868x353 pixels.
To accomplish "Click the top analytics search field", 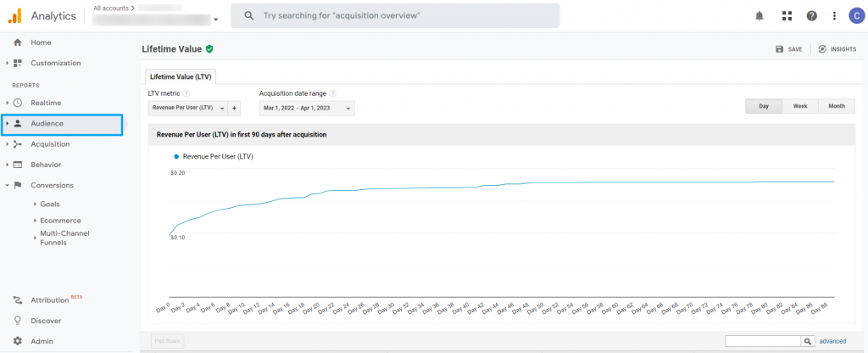I will tap(395, 15).
